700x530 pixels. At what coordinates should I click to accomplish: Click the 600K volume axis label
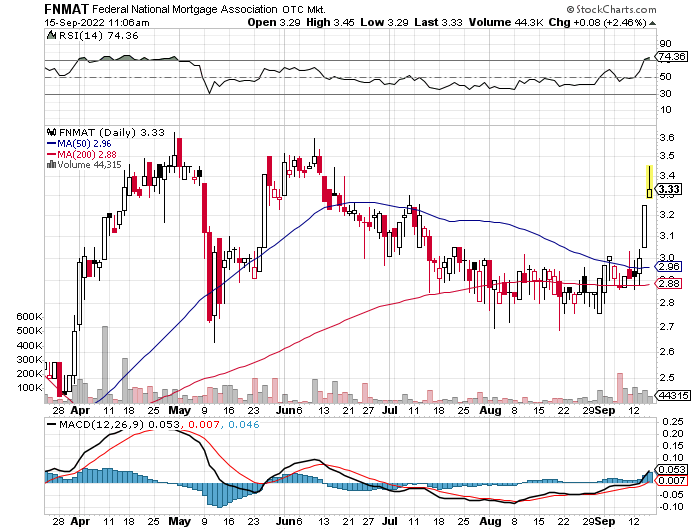coord(29,317)
